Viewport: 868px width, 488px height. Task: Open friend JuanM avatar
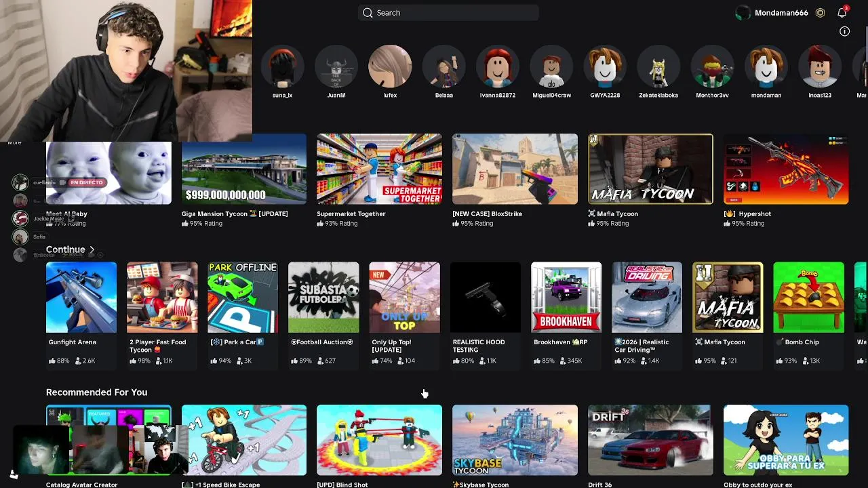336,66
